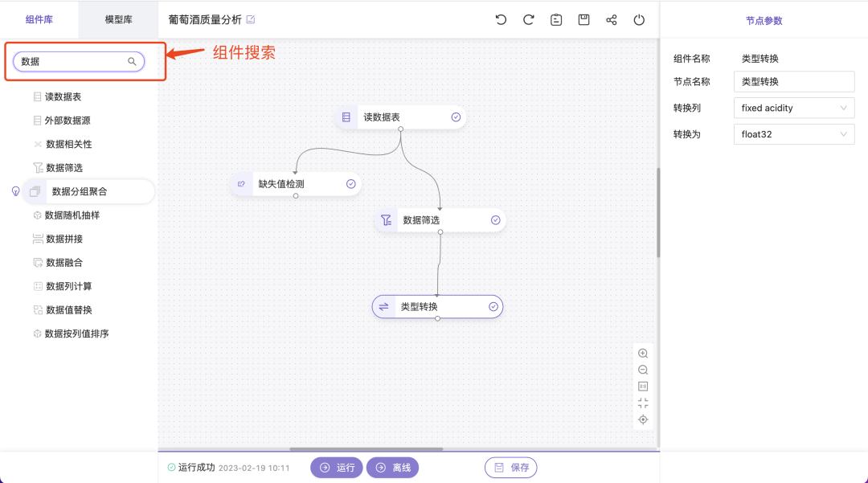Click the lightbulb hint icon beside 数据分组聚合
Viewport: 868px width, 483px height.
pyautogui.click(x=15, y=191)
